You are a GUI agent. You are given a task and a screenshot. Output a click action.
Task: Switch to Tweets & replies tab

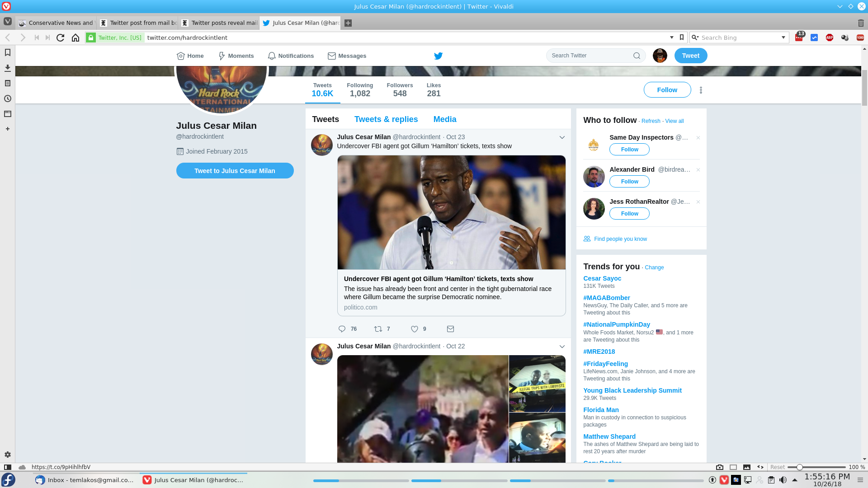tap(386, 119)
